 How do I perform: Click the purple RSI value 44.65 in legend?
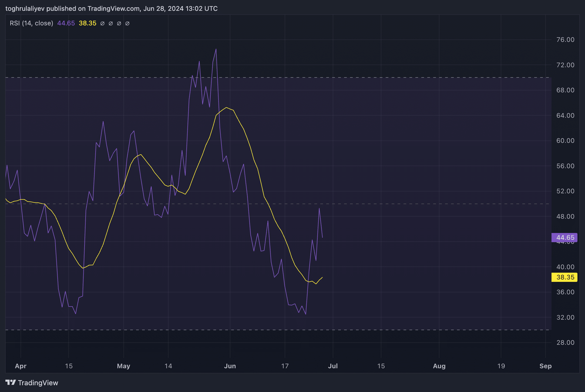pyautogui.click(x=66, y=23)
